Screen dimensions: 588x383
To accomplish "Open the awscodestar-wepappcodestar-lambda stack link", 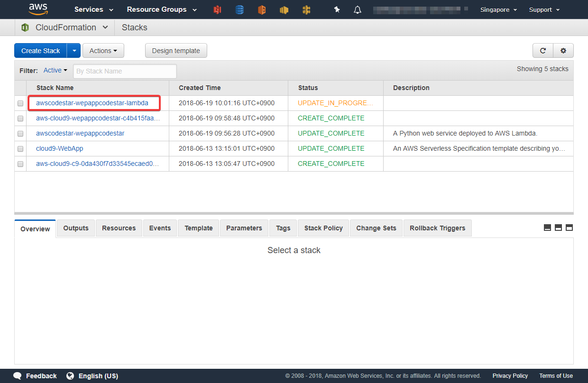I will coord(92,103).
